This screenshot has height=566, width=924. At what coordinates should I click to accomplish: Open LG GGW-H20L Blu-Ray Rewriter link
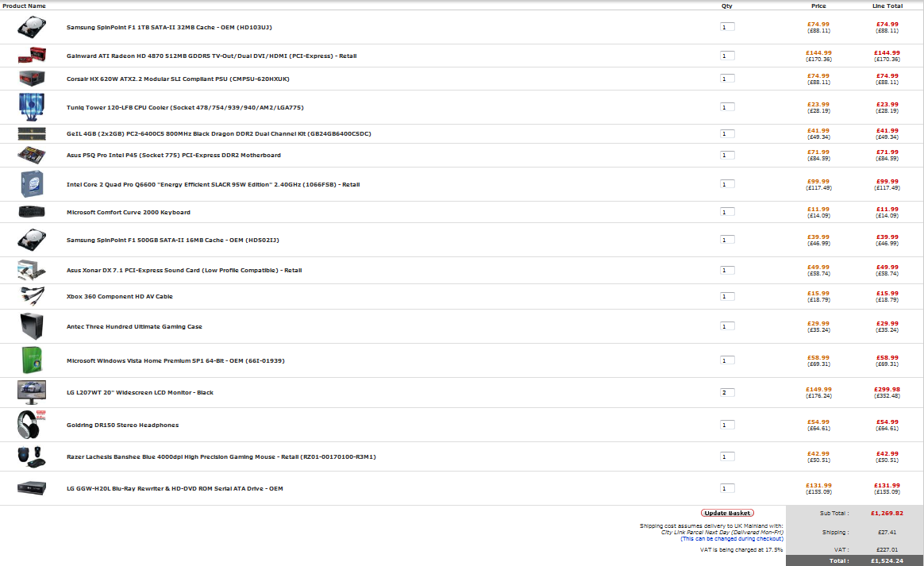pyautogui.click(x=175, y=489)
